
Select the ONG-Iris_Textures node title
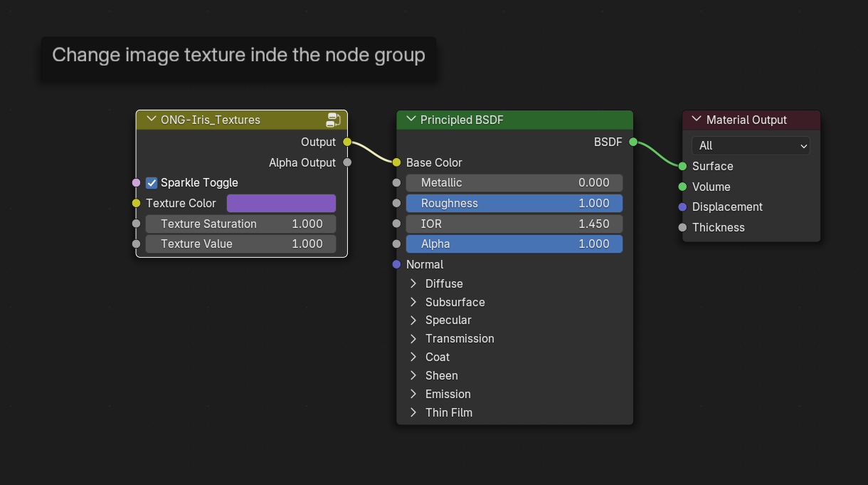coord(211,120)
